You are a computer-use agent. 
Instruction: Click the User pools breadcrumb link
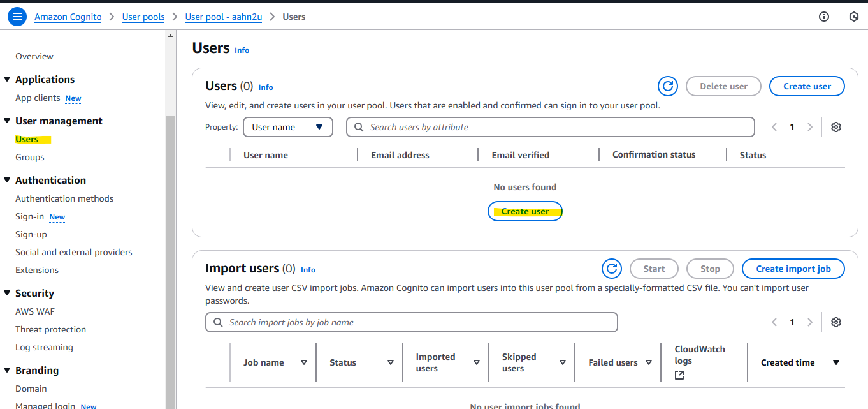coord(143,17)
